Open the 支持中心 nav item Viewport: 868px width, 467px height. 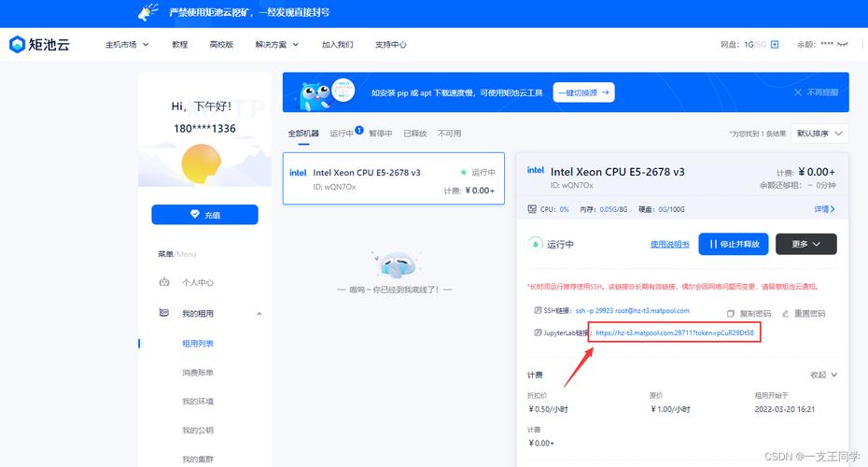391,44
